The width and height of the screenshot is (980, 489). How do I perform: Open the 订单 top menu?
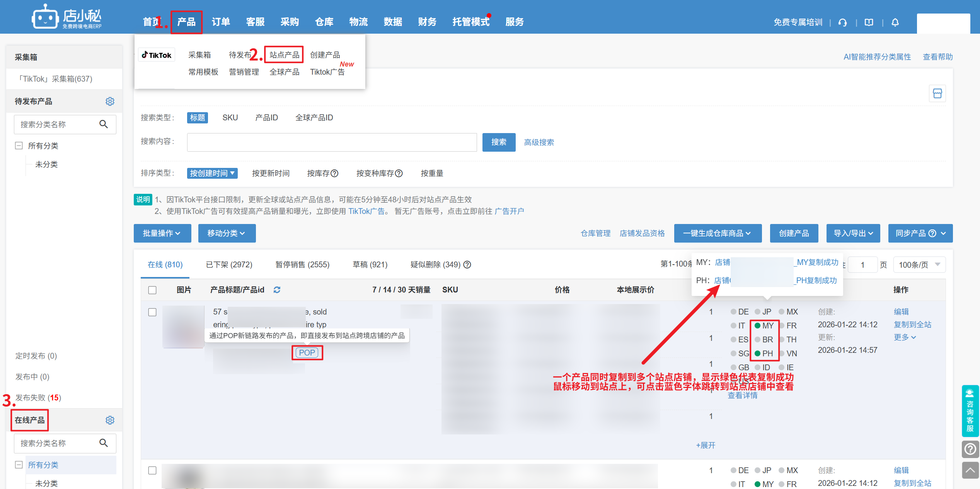point(221,22)
